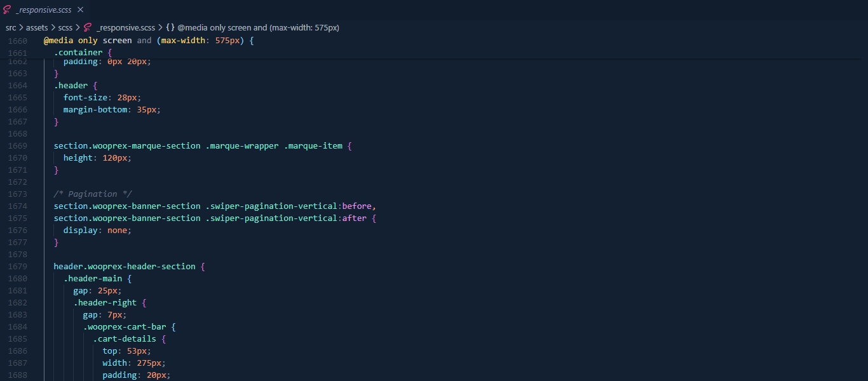The height and width of the screenshot is (381, 868).
Task: Open the assets breadcrumb dropdown
Action: pos(36,28)
